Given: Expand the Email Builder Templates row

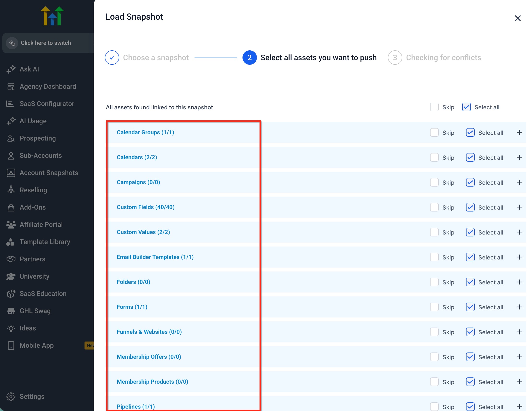Looking at the screenshot, I should click(520, 257).
